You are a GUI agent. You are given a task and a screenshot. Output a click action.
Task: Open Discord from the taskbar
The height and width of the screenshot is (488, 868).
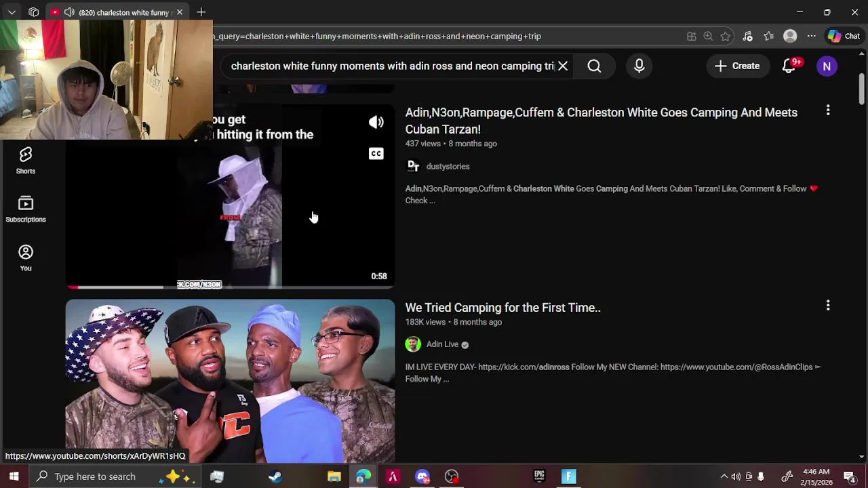point(422,476)
